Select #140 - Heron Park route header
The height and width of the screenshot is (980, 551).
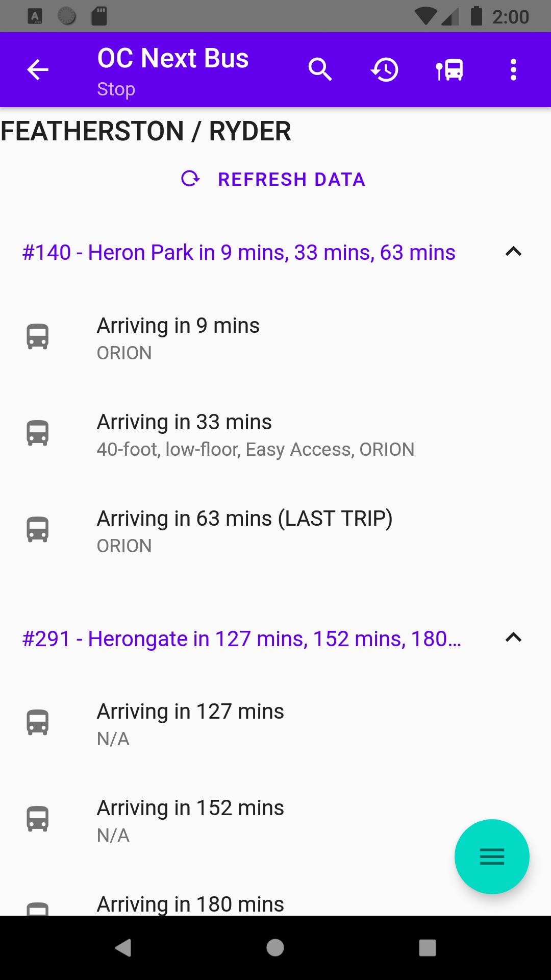click(x=239, y=253)
